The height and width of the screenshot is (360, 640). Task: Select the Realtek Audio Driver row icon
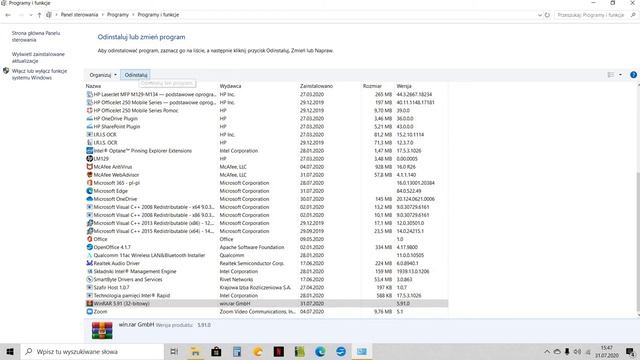pyautogui.click(x=89, y=263)
